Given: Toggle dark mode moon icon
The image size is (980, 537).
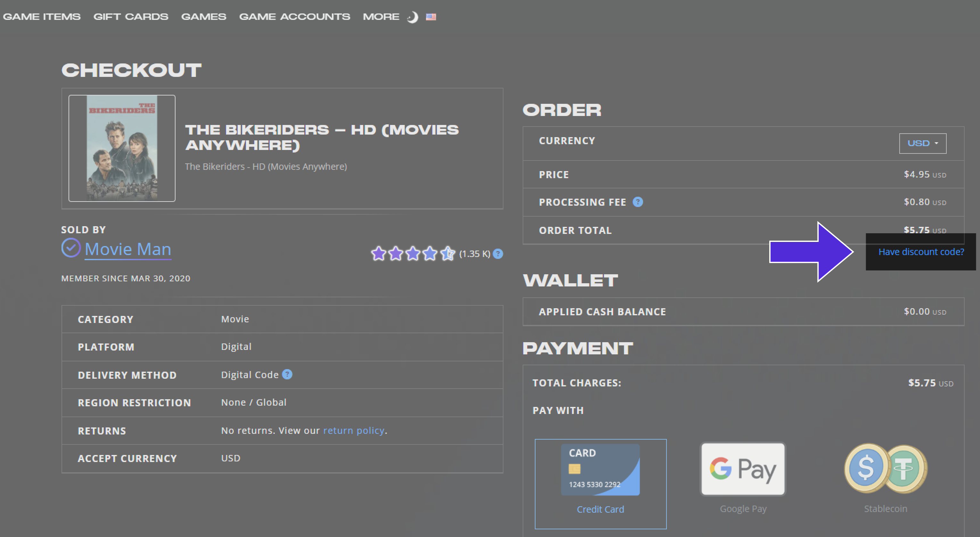Looking at the screenshot, I should (x=413, y=17).
